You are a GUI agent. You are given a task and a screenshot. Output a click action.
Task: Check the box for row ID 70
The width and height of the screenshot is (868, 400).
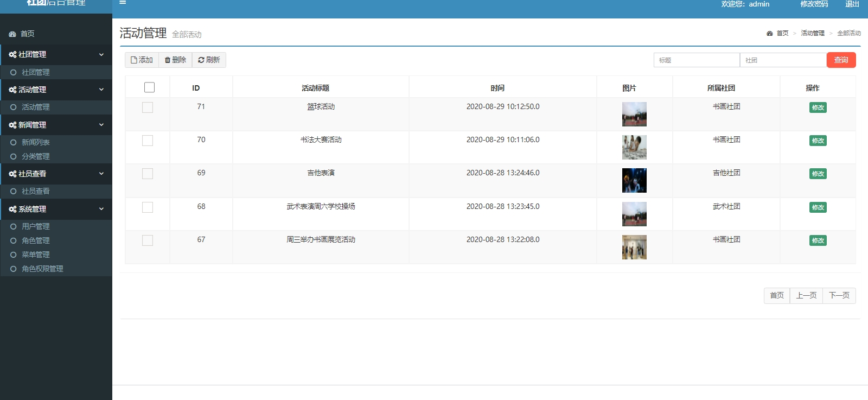tap(148, 141)
